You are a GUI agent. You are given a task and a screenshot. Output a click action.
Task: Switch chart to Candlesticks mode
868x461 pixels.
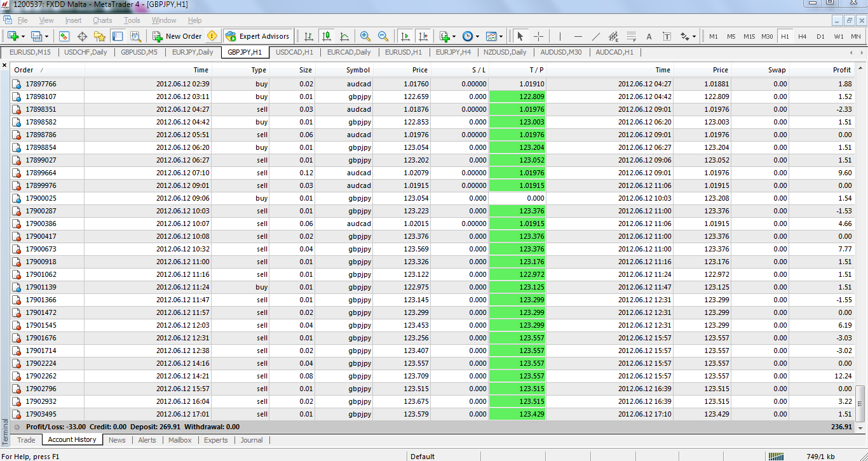[327, 36]
